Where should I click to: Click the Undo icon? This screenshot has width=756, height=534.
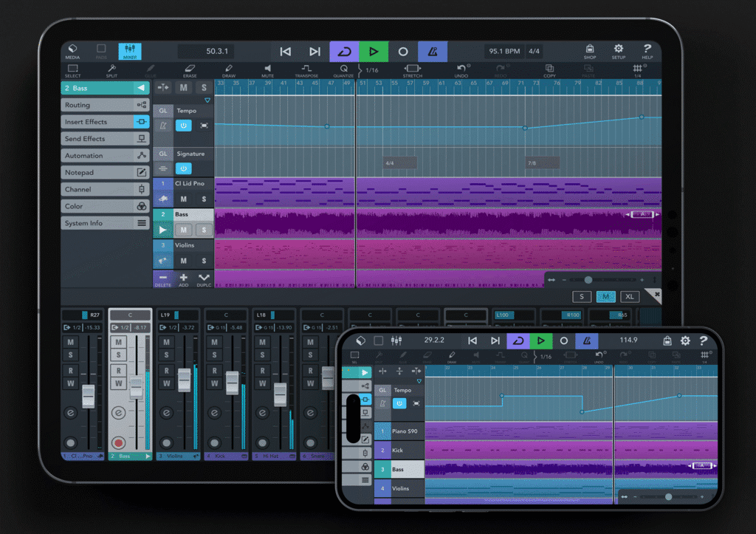[x=461, y=70]
